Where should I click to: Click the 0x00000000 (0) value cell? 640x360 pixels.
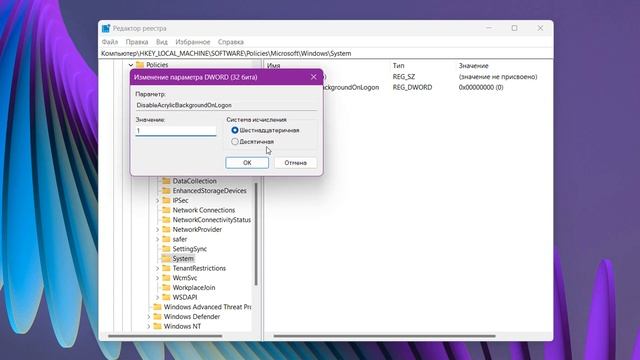coord(481,87)
